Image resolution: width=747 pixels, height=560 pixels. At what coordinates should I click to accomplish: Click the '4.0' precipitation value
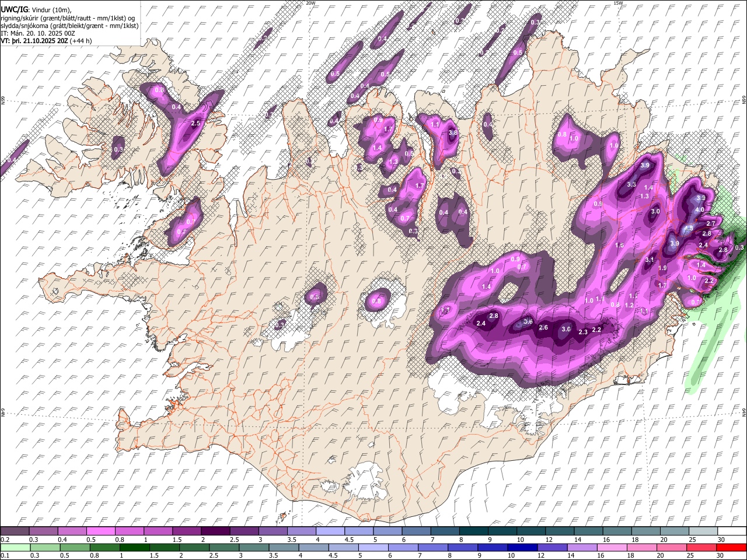point(699,209)
